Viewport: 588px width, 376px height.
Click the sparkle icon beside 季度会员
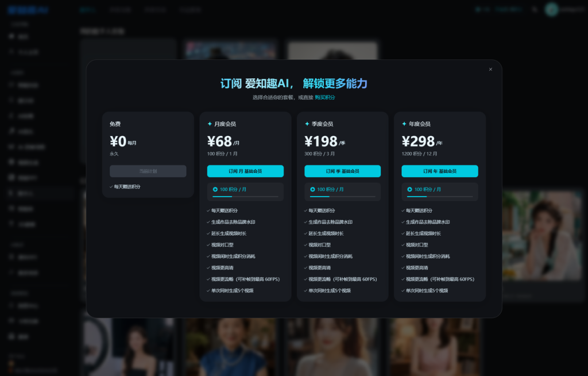click(x=307, y=124)
